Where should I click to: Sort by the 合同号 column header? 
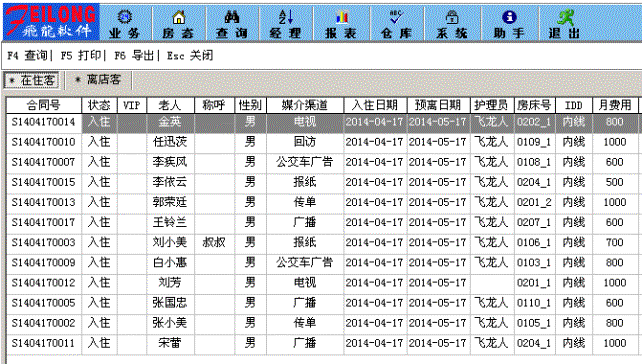44,105
